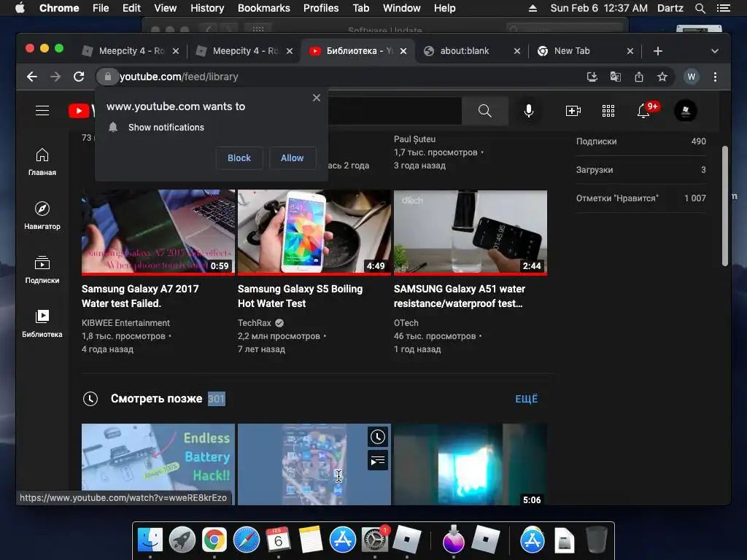
Task: Click the Смотреть позже clock icon
Action: [x=90, y=399]
